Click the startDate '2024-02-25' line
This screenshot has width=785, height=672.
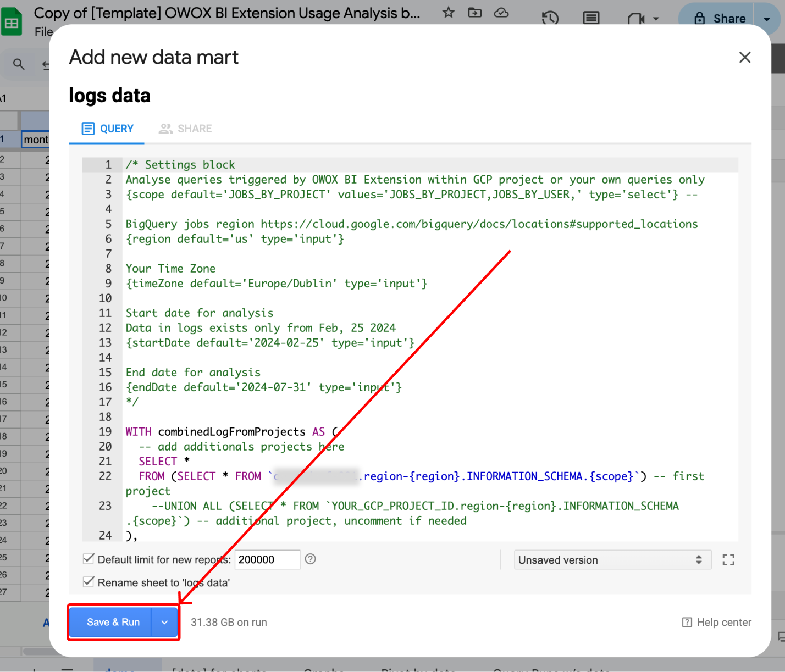pyautogui.click(x=270, y=342)
